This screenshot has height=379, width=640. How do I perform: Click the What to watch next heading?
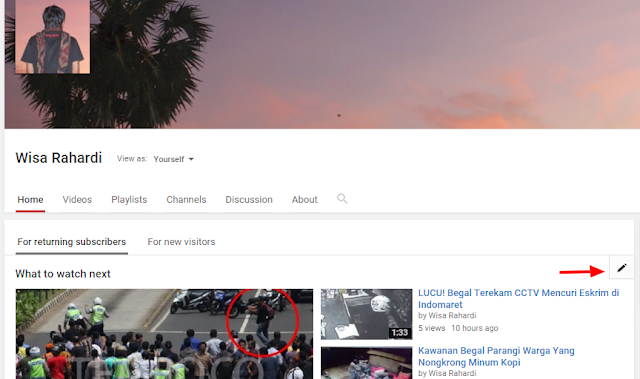(x=63, y=274)
